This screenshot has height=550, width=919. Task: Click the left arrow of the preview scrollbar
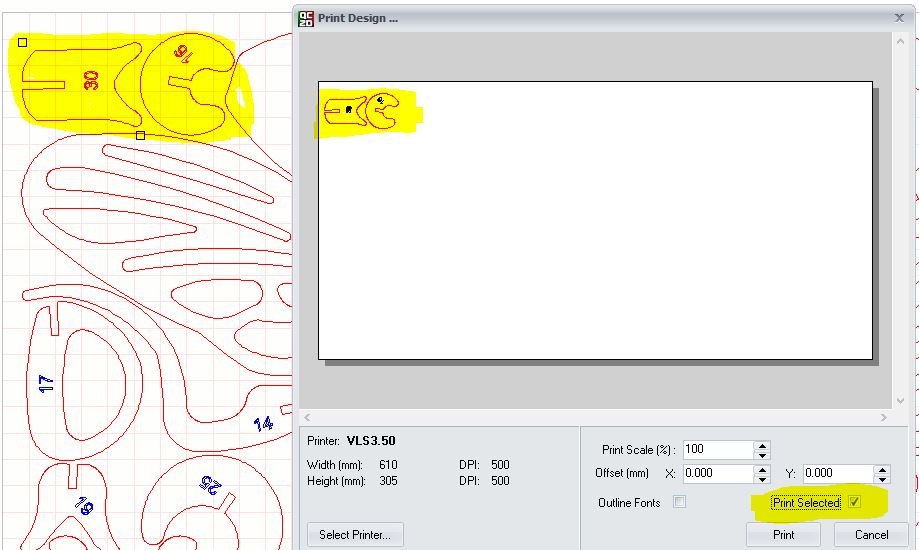tap(307, 417)
